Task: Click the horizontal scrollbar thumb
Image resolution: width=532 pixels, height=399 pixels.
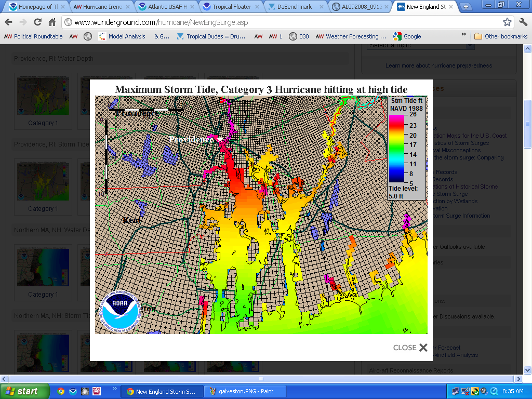Action: (261, 379)
